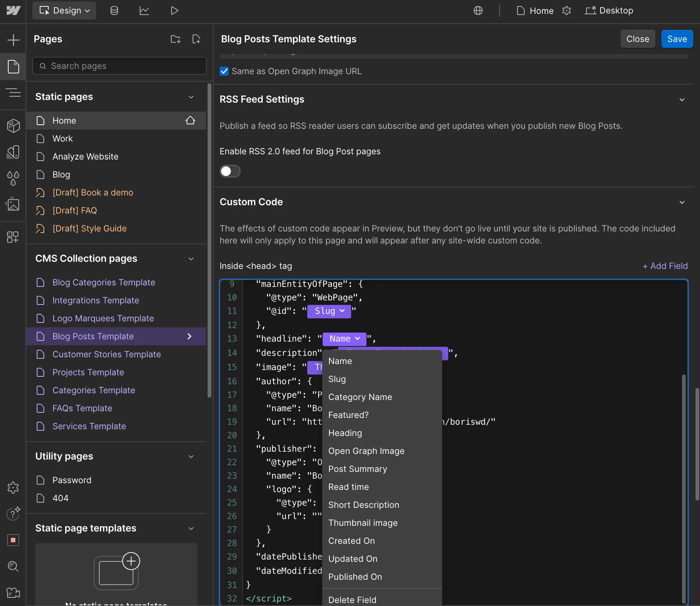Click the home icon on Home page row
Image resolution: width=700 pixels, height=606 pixels.
pos(190,120)
